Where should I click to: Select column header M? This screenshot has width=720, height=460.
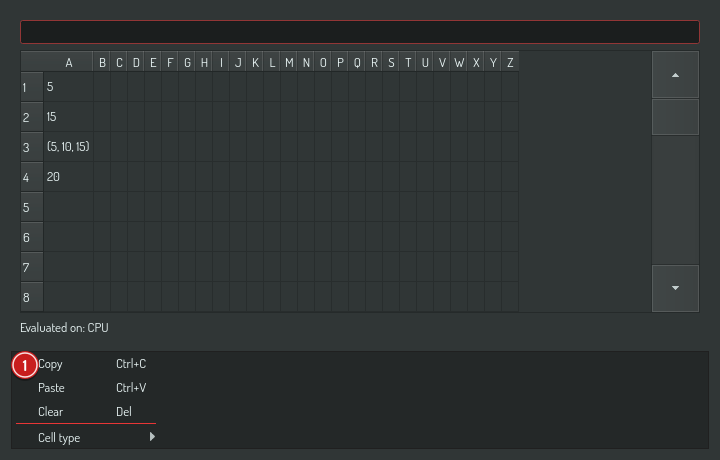(x=289, y=62)
